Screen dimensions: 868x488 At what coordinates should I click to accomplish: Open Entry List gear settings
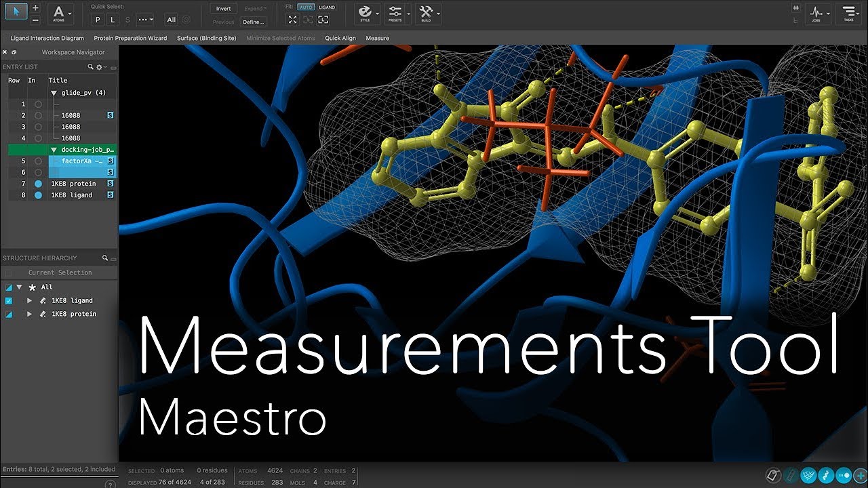[100, 67]
